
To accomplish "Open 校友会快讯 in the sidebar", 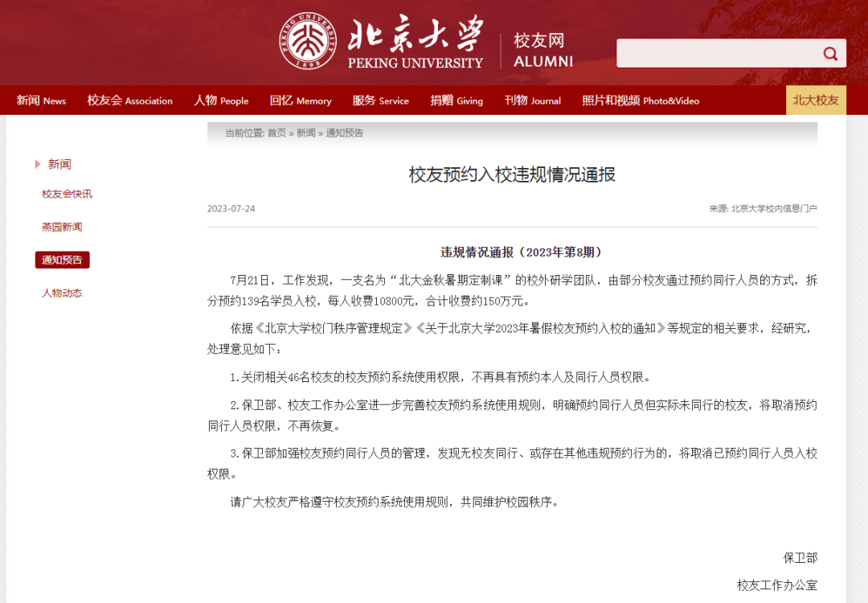I will (x=67, y=194).
